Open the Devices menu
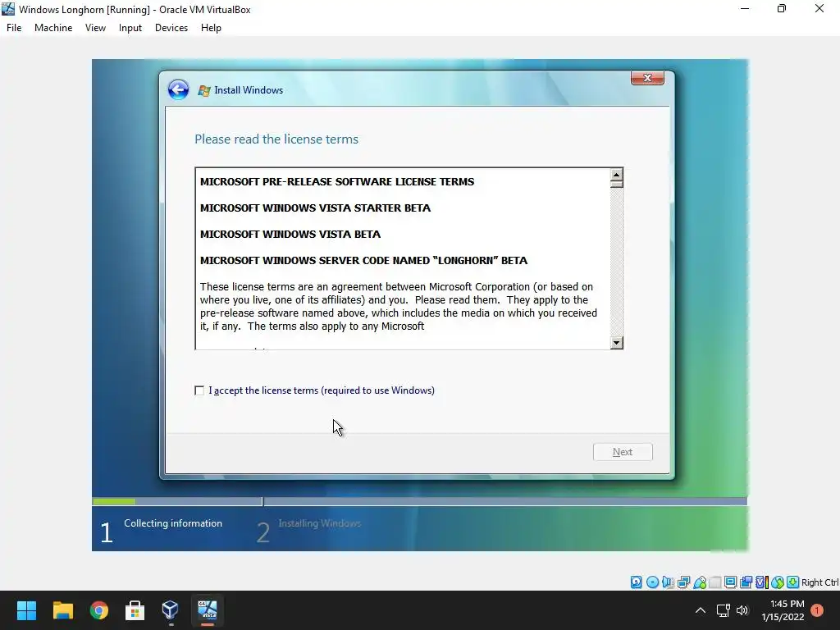The image size is (840, 630). 171,28
